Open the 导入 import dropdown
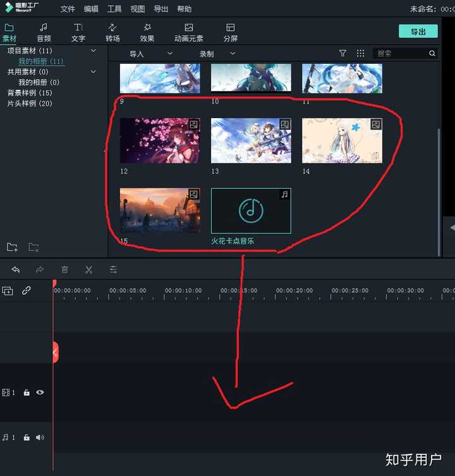Screen dimensions: 455x476 click(x=151, y=54)
